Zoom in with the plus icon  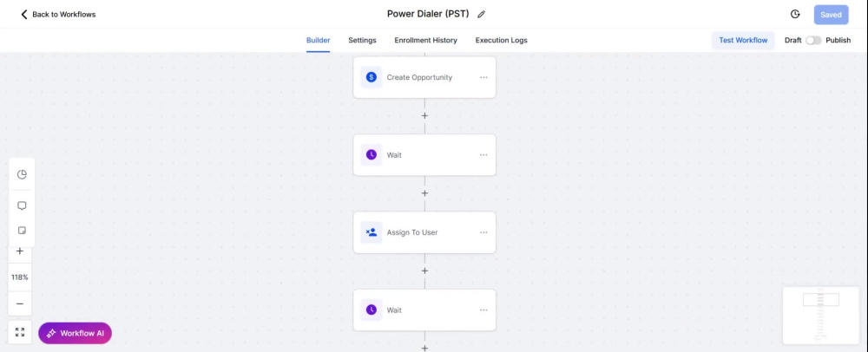tap(20, 251)
